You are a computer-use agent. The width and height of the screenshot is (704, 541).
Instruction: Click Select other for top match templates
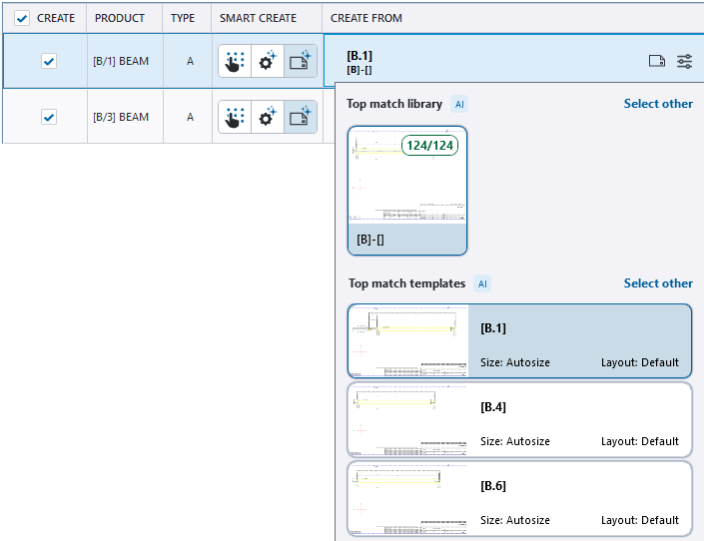coord(658,284)
